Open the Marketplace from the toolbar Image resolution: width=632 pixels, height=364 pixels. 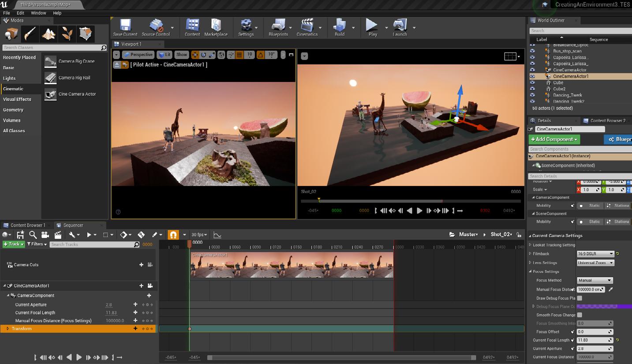[x=216, y=27]
